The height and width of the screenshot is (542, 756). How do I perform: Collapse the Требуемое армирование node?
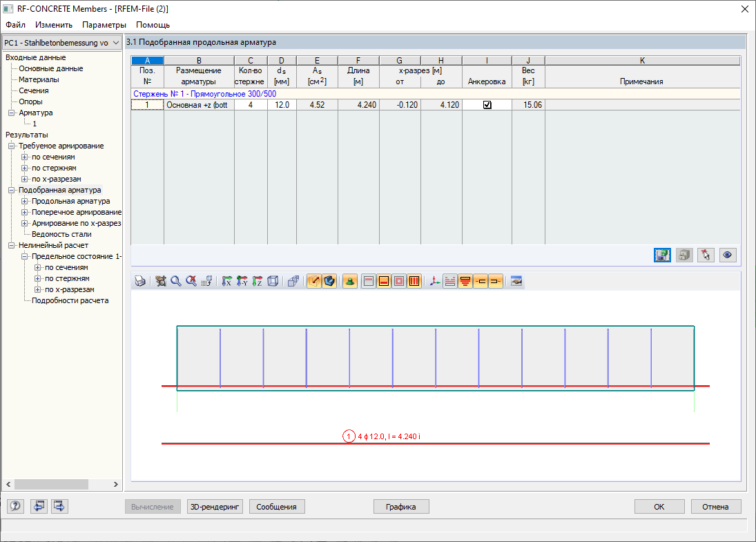click(12, 146)
